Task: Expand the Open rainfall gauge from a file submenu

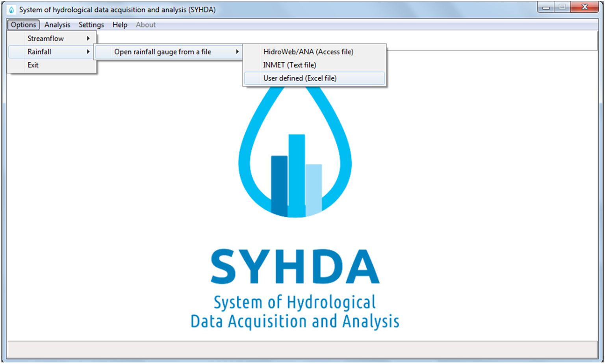Action: [x=162, y=52]
